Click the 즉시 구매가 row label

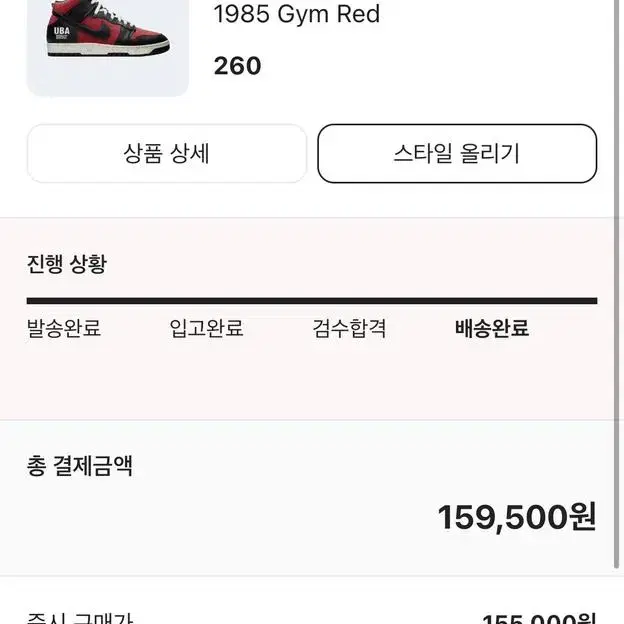80,619
